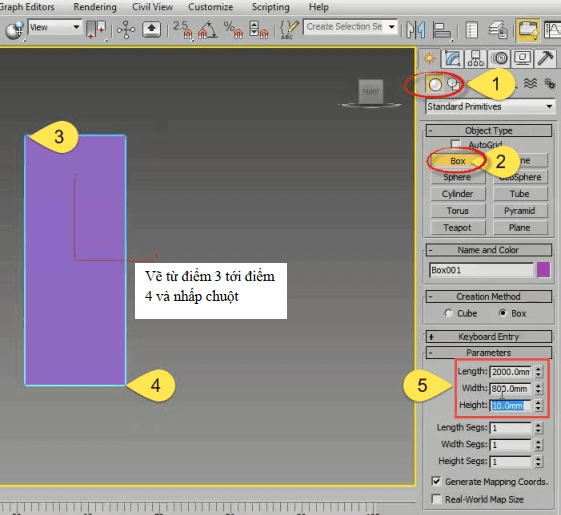
Task: Click the Height Segs spinner arrows
Action: [x=539, y=462]
